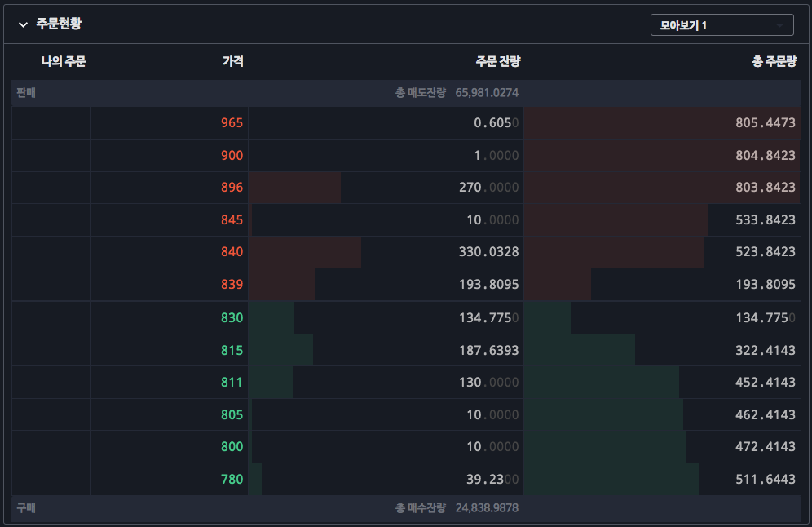The height and width of the screenshot is (527, 812).
Task: Click the 나의 주문 column header
Action: pyautogui.click(x=64, y=61)
